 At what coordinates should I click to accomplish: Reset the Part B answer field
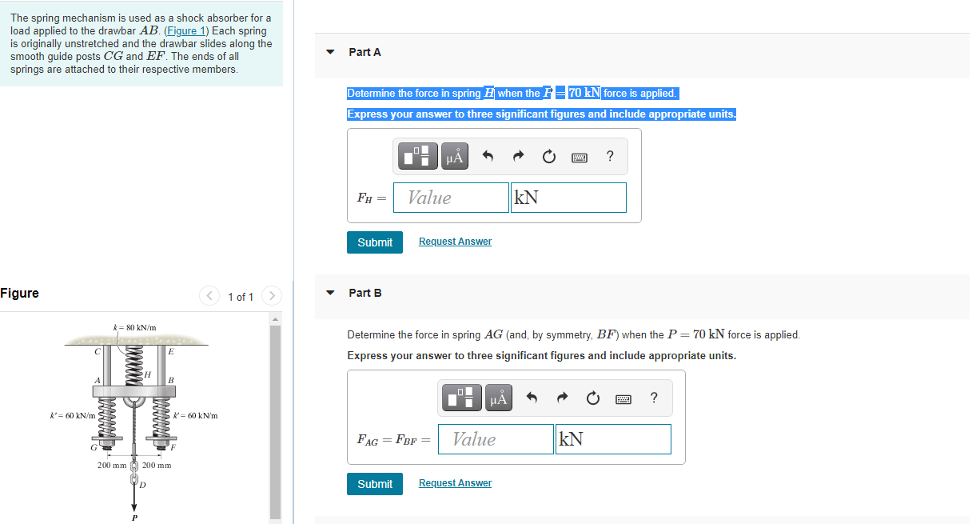coord(593,398)
